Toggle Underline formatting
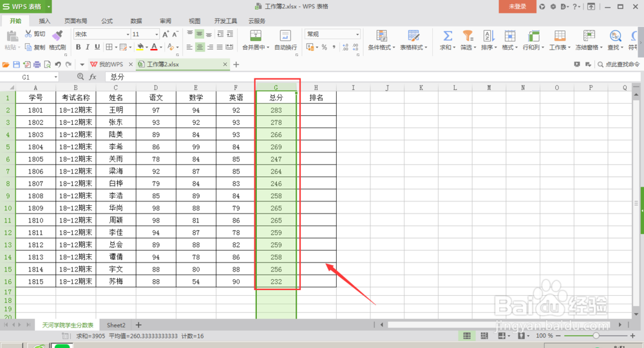The width and height of the screenshot is (644, 348). click(x=97, y=47)
